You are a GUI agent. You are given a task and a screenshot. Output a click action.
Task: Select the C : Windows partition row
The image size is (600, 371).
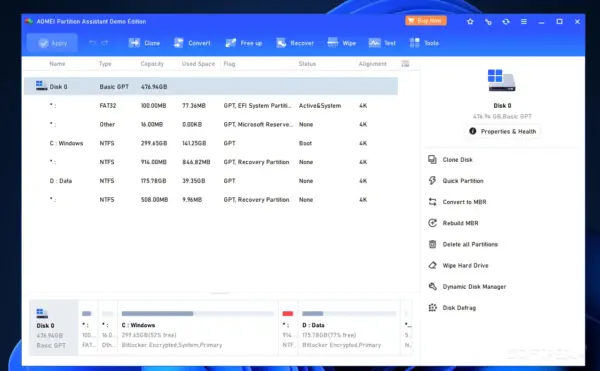tap(211, 143)
